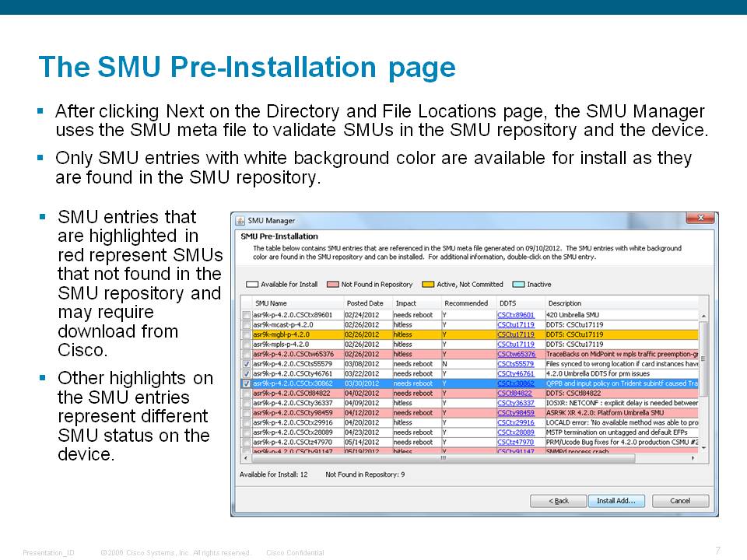Viewport: 747px width, 560px height.
Task: Open the CSCtl84822 DDTS link
Action: [514, 394]
